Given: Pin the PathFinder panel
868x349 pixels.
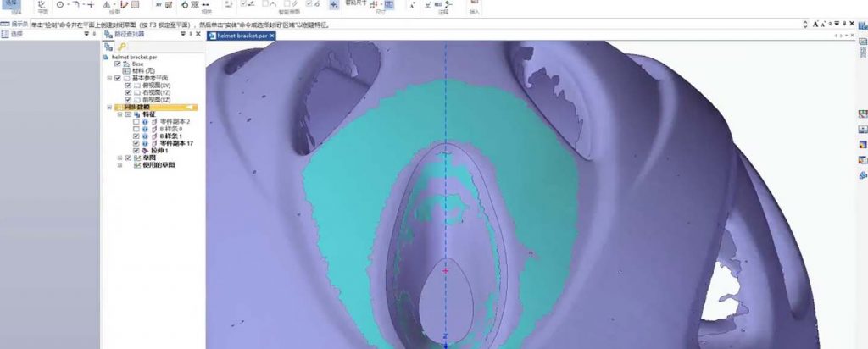Looking at the screenshot, I should coord(191,34).
